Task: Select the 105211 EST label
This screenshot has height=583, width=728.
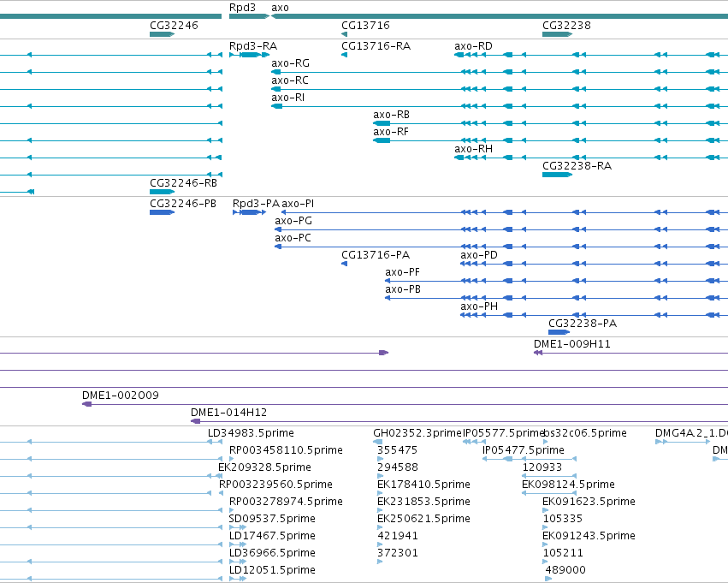Action: pos(562,553)
